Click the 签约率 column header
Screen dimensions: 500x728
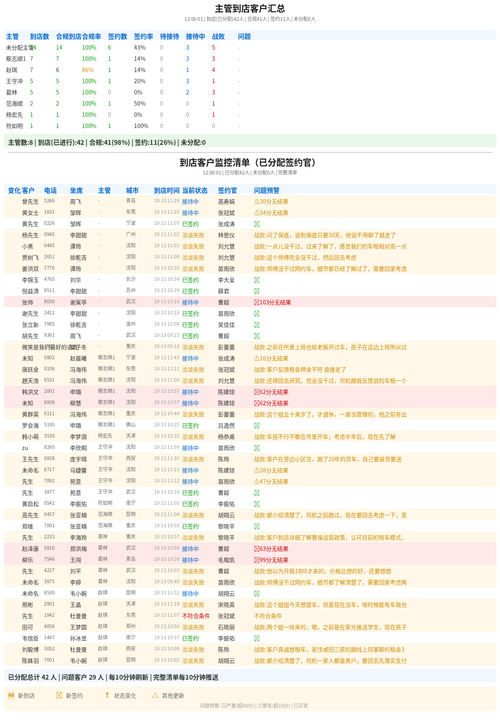[143, 36]
